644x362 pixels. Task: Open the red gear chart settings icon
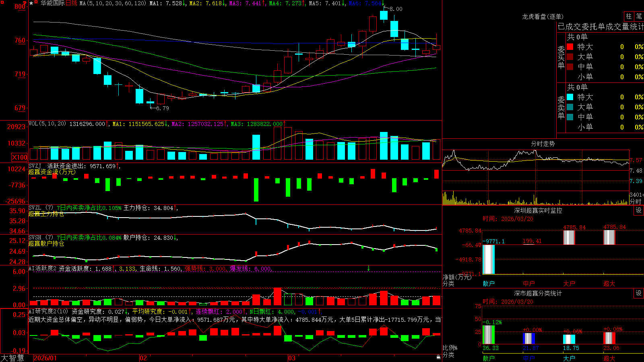click(36, 2)
